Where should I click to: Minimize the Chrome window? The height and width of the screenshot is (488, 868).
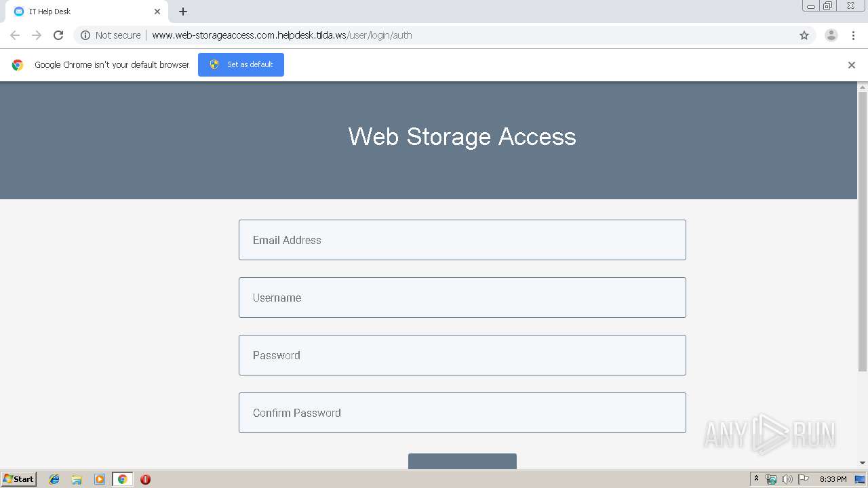811,6
